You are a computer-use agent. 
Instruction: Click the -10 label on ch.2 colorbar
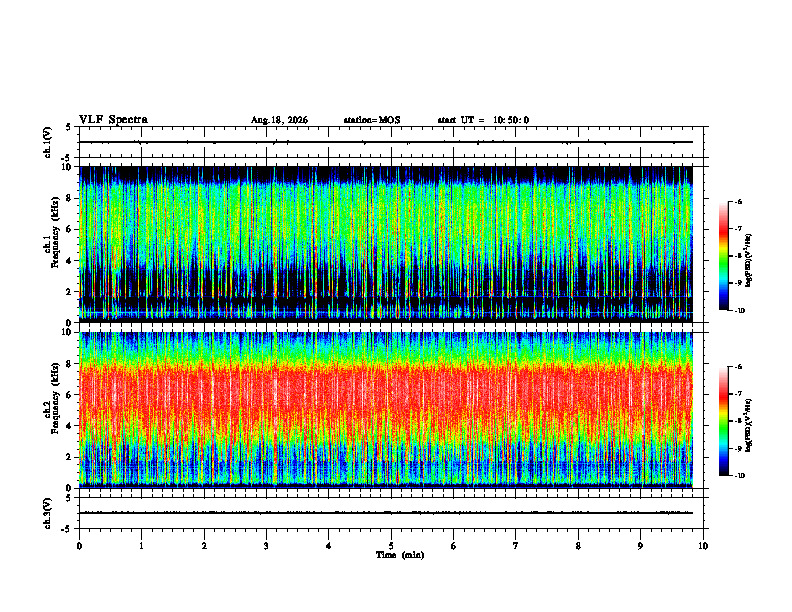click(x=739, y=476)
